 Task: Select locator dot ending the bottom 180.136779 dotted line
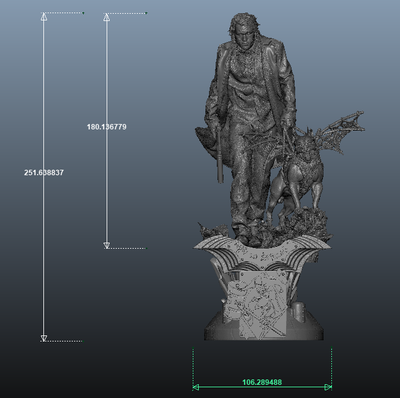(x=146, y=248)
